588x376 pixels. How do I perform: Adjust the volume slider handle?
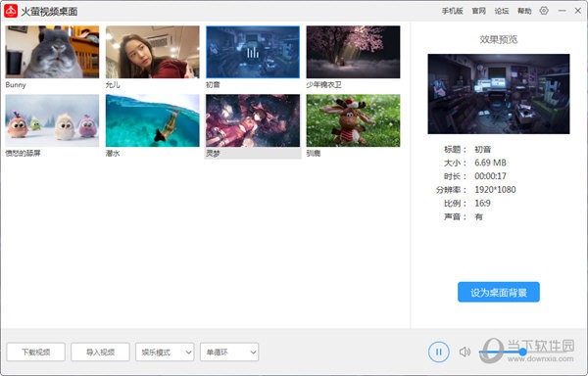point(522,352)
